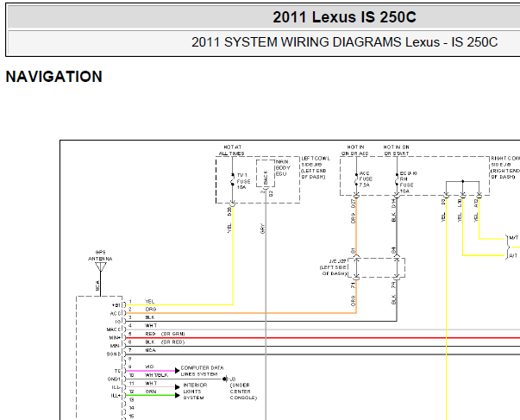Click the WHT wire label at pin 4

point(151,325)
